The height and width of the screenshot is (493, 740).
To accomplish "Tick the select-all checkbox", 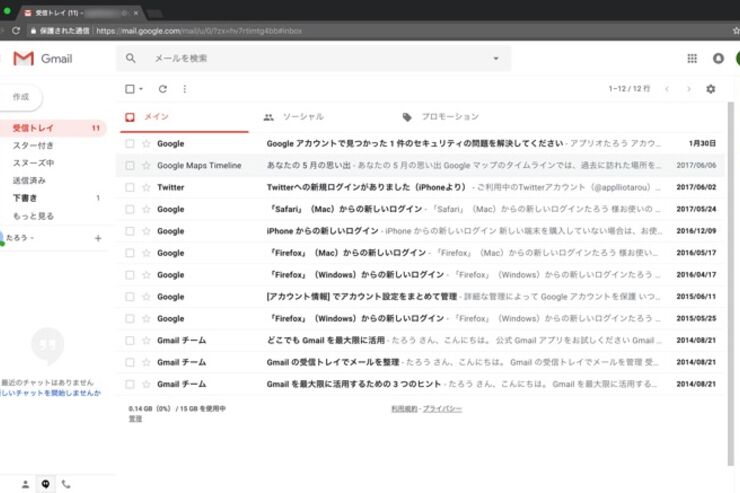I will point(130,89).
